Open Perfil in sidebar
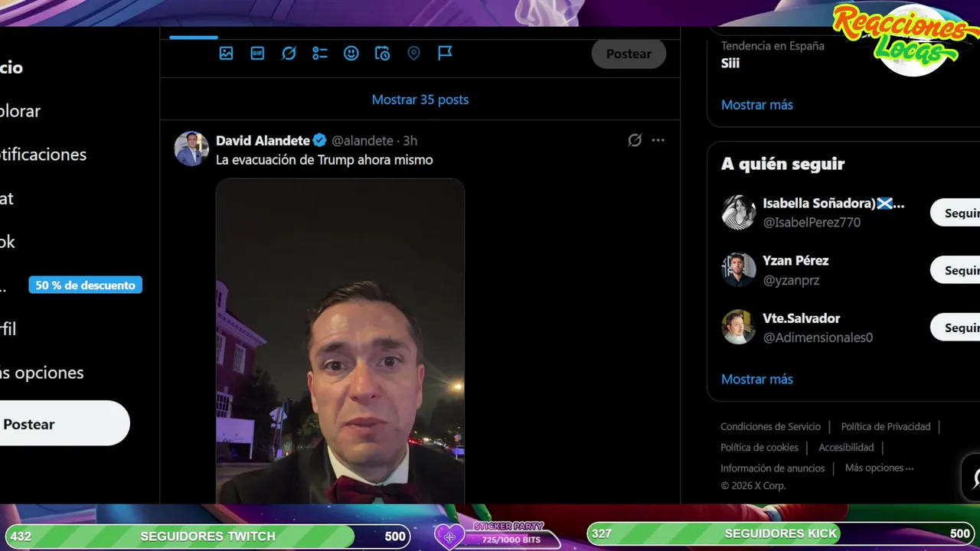This screenshot has height=551, width=980. click(8, 329)
